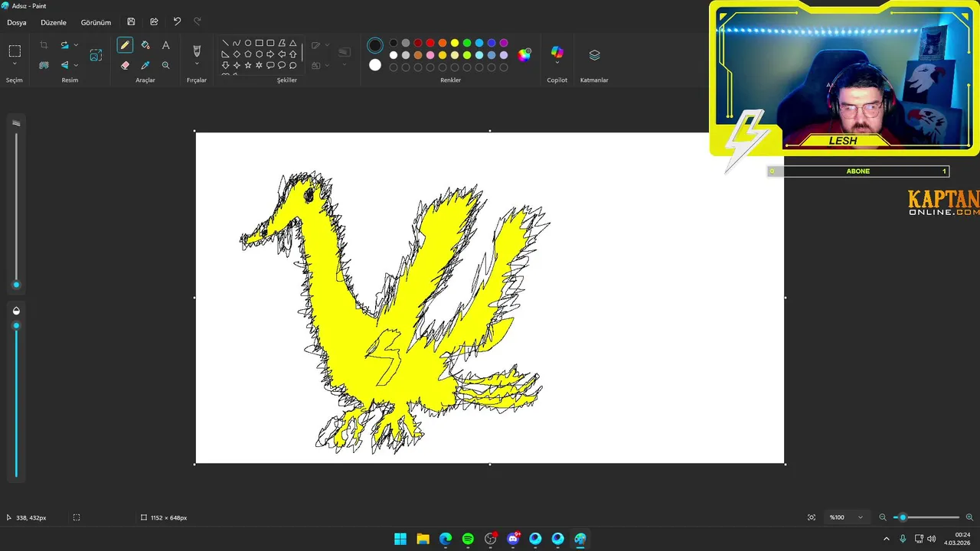This screenshot has width=980, height=551.
Task: Expand the Brushes dropdown chevron
Action: [197, 64]
